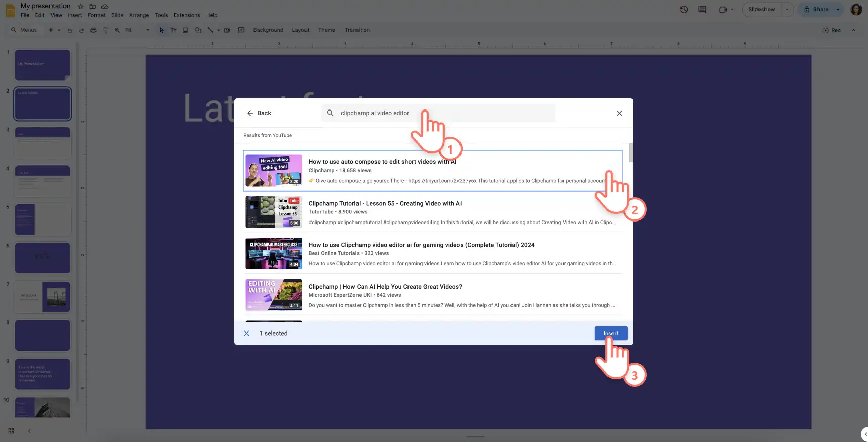Click the Insert shape icon
The width and height of the screenshot is (868, 442).
(x=198, y=30)
